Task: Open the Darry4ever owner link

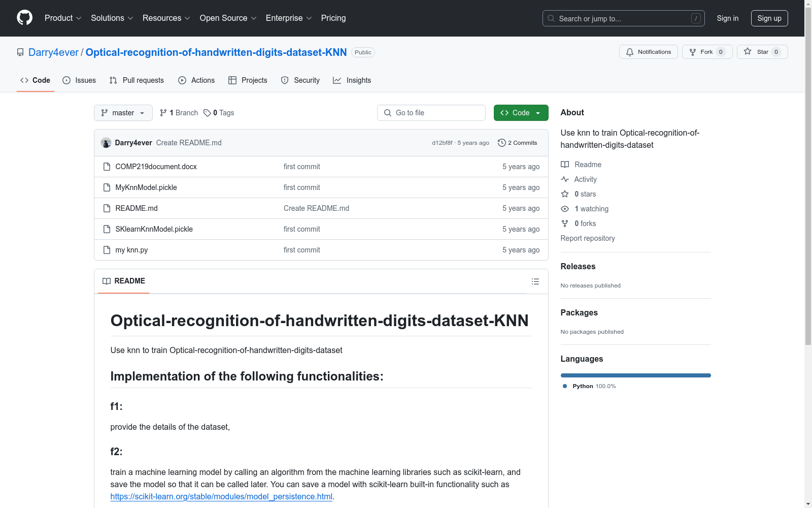Action: click(x=54, y=52)
